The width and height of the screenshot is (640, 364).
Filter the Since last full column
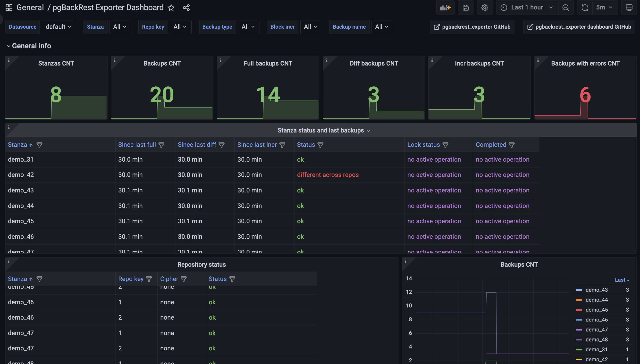click(161, 145)
